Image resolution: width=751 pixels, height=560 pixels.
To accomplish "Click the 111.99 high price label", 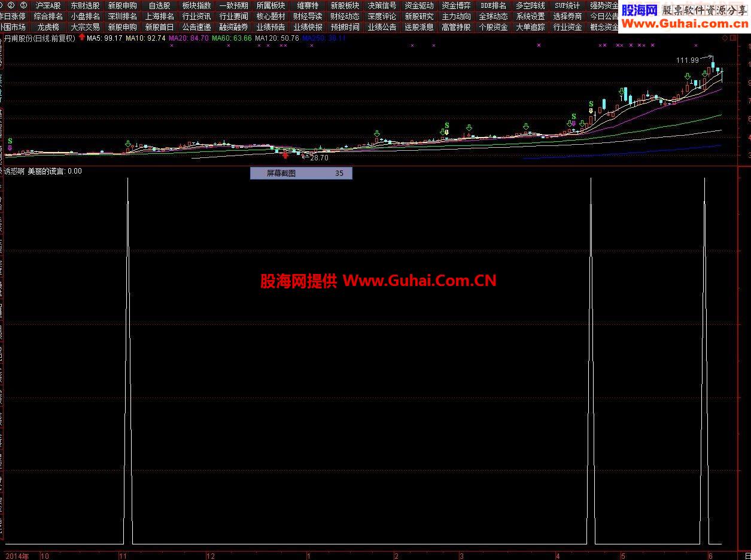I will tap(688, 60).
